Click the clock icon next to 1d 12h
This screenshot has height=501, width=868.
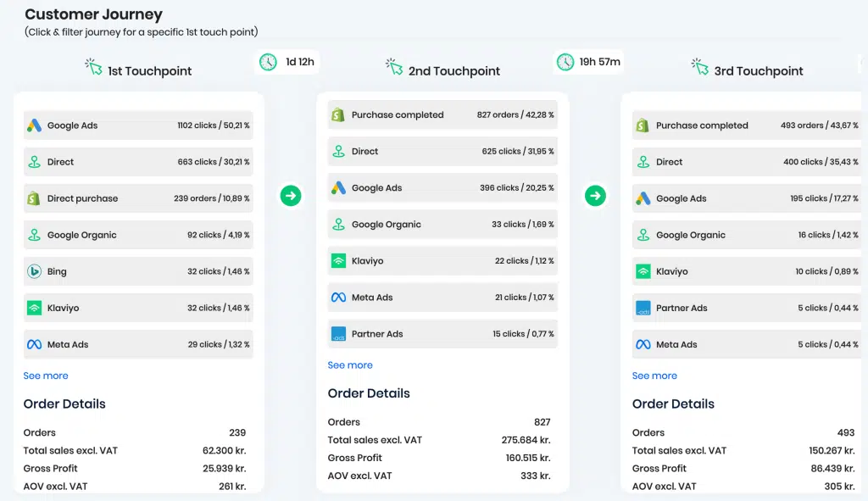pyautogui.click(x=269, y=62)
